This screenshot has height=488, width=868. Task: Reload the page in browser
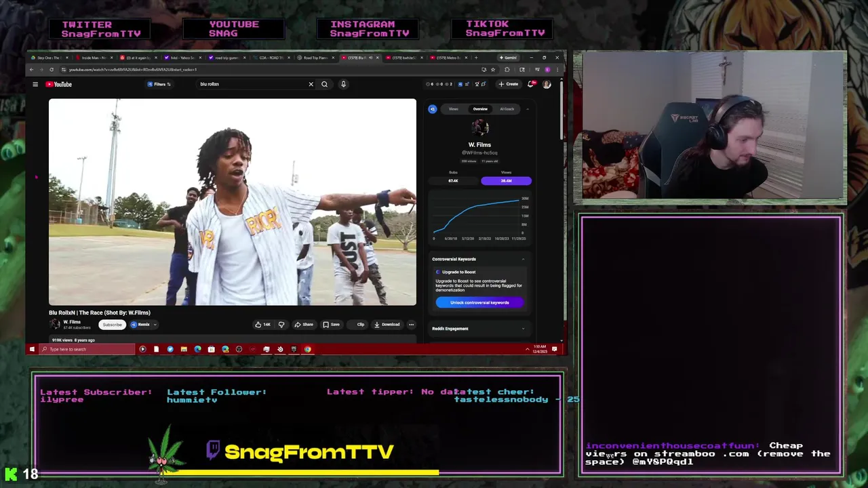tap(51, 69)
